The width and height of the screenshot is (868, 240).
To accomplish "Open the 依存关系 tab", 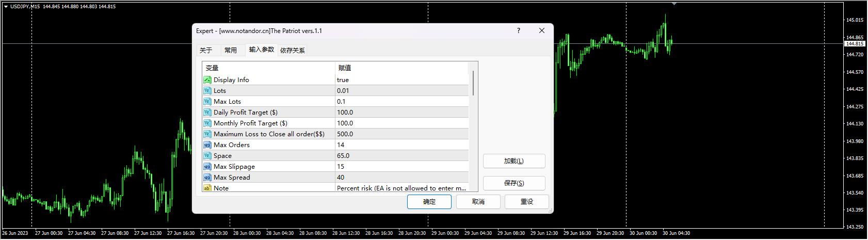I will click(293, 51).
